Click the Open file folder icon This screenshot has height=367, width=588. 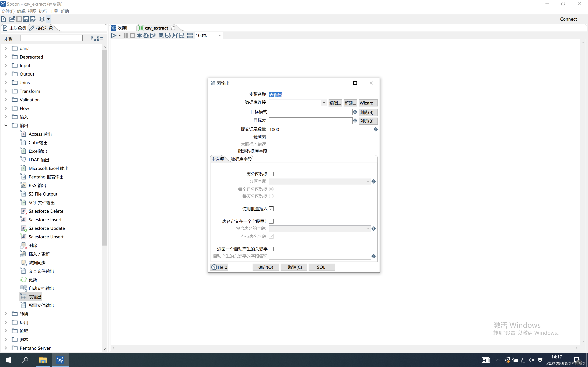(x=12, y=19)
